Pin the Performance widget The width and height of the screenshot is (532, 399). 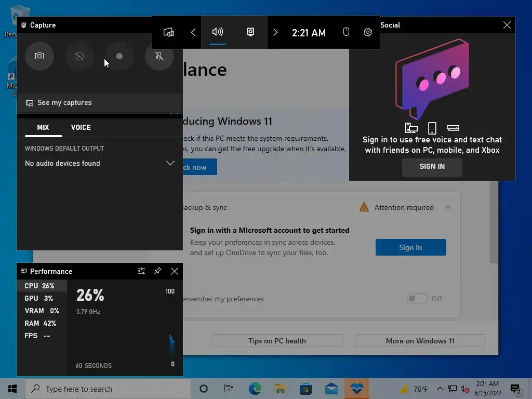point(158,271)
